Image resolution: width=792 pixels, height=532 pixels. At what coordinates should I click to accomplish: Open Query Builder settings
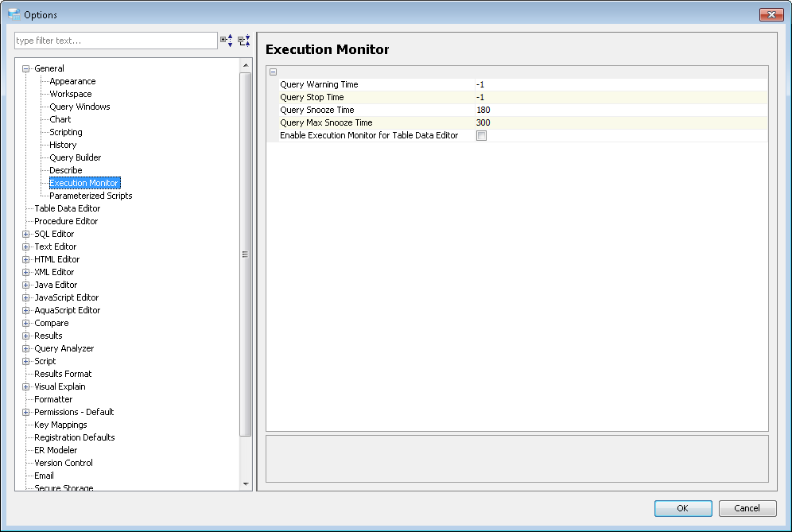point(75,157)
